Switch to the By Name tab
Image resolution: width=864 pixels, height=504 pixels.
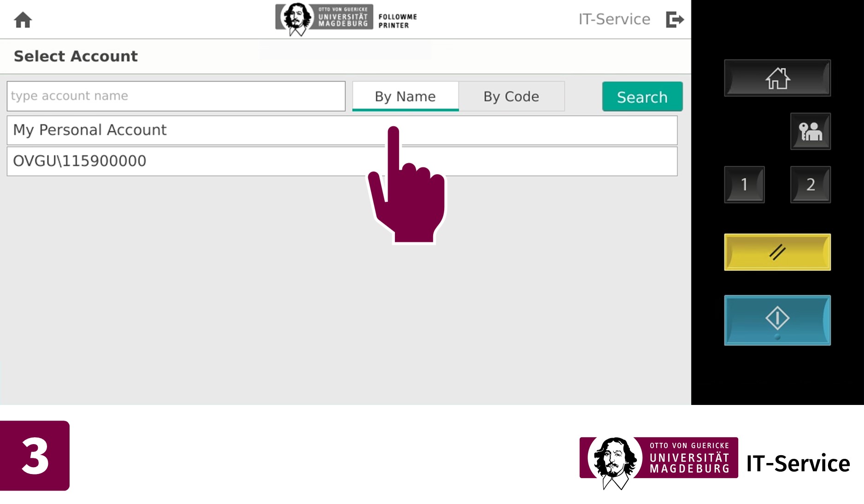click(x=406, y=96)
